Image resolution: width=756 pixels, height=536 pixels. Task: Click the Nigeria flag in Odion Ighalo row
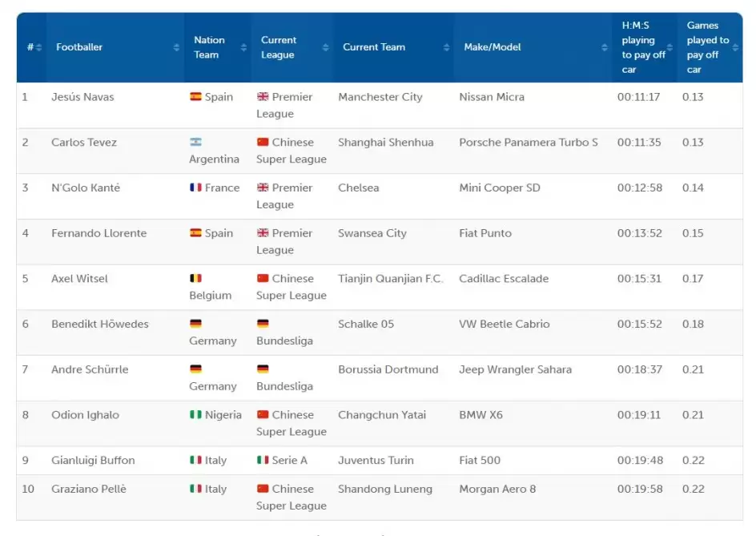click(x=195, y=415)
